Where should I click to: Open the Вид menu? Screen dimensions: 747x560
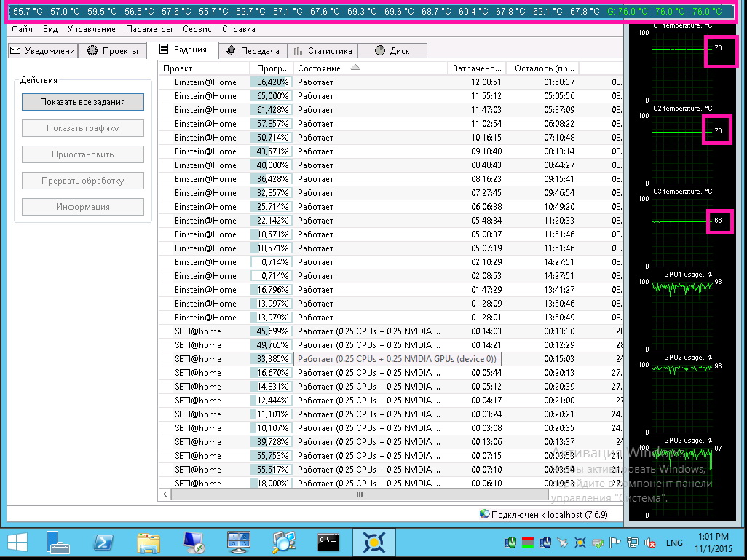50,29
